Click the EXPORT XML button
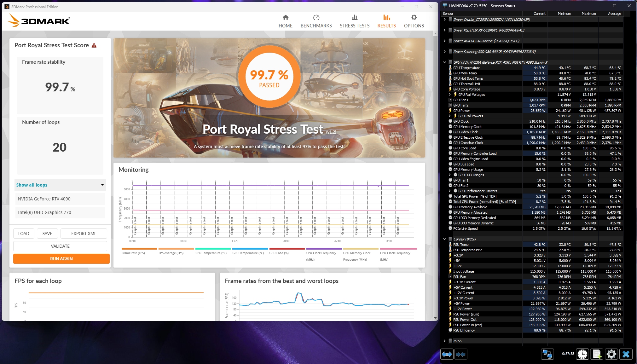 click(x=84, y=234)
